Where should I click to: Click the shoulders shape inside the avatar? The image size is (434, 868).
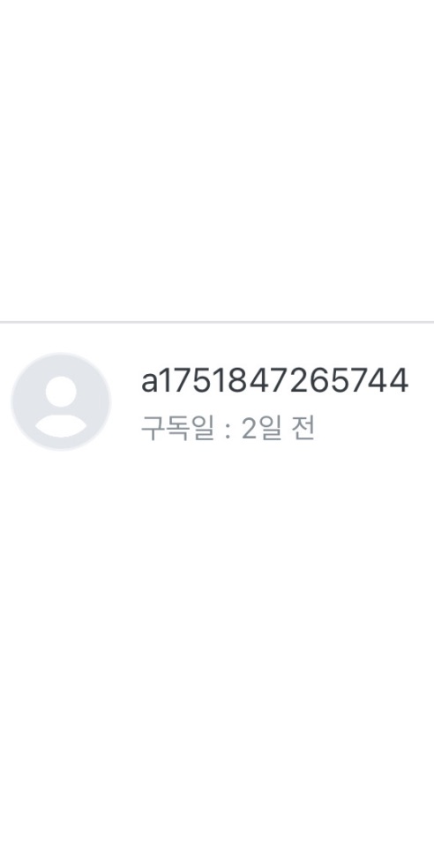[61, 425]
